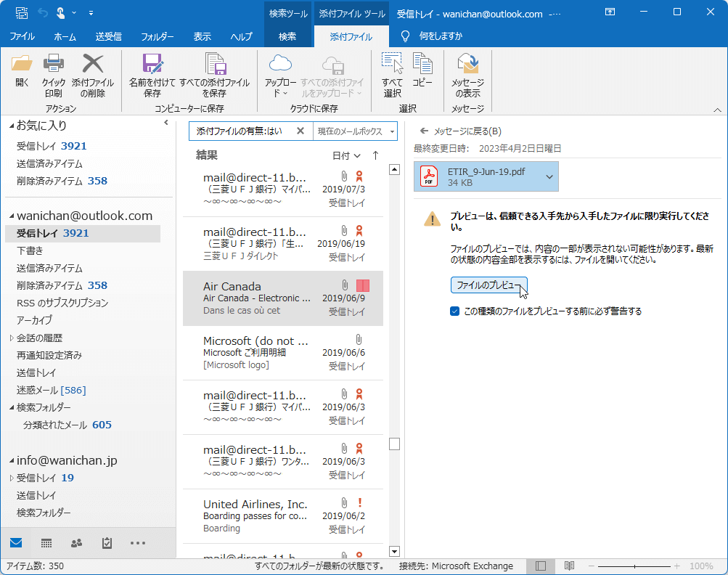Open the Calendar view icon

[46, 542]
